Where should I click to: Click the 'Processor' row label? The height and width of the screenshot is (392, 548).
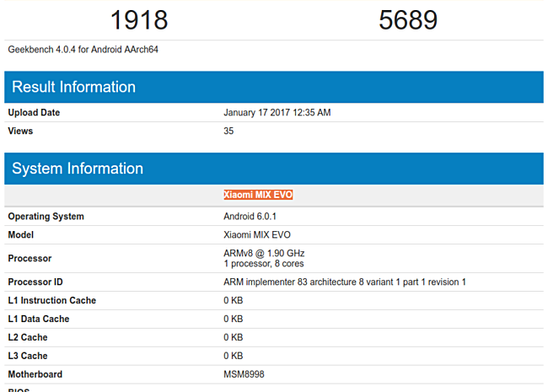click(30, 259)
